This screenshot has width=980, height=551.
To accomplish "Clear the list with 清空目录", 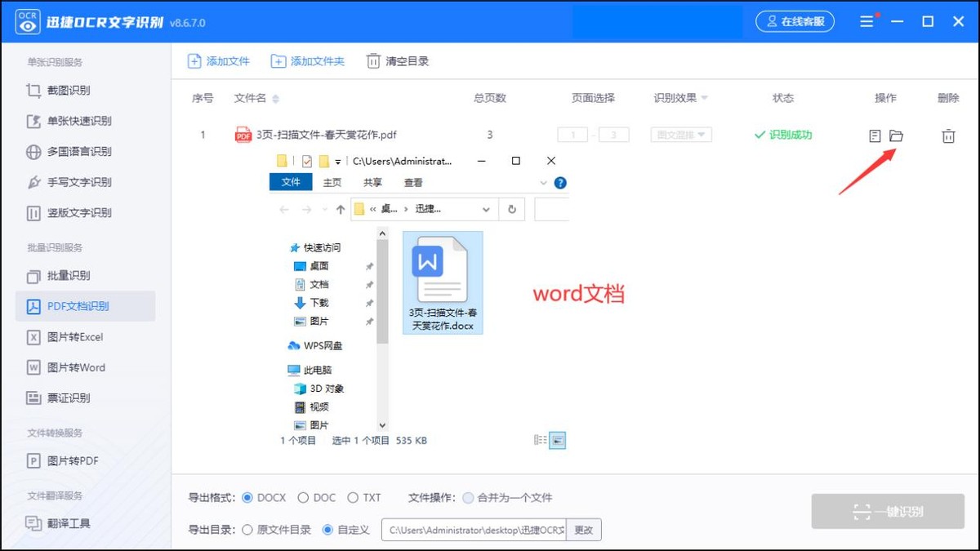I will (398, 61).
